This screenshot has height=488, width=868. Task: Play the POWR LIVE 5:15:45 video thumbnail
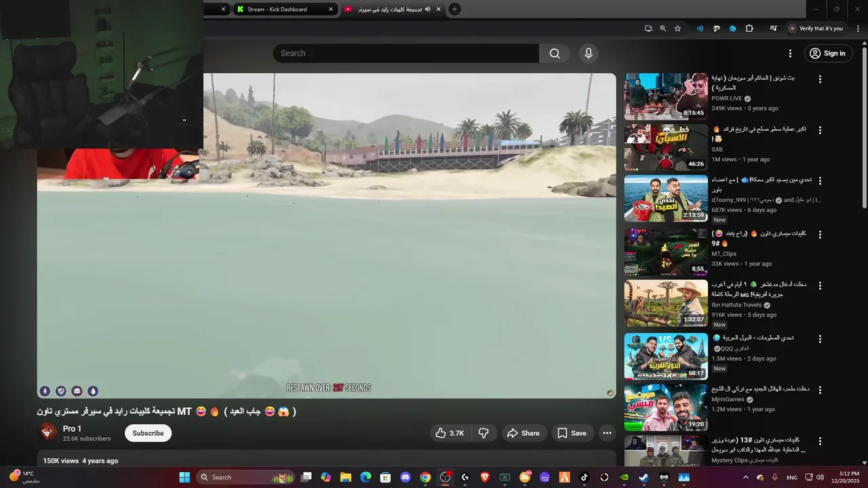pos(666,96)
